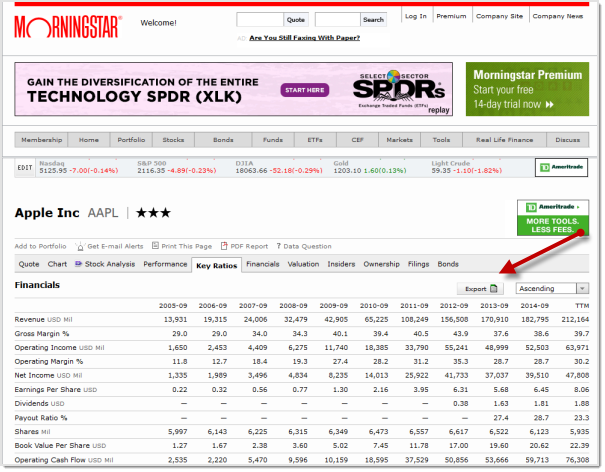Screen dimensions: 605x472
Task: Click the EDIT ticker button
Action: (x=25, y=167)
